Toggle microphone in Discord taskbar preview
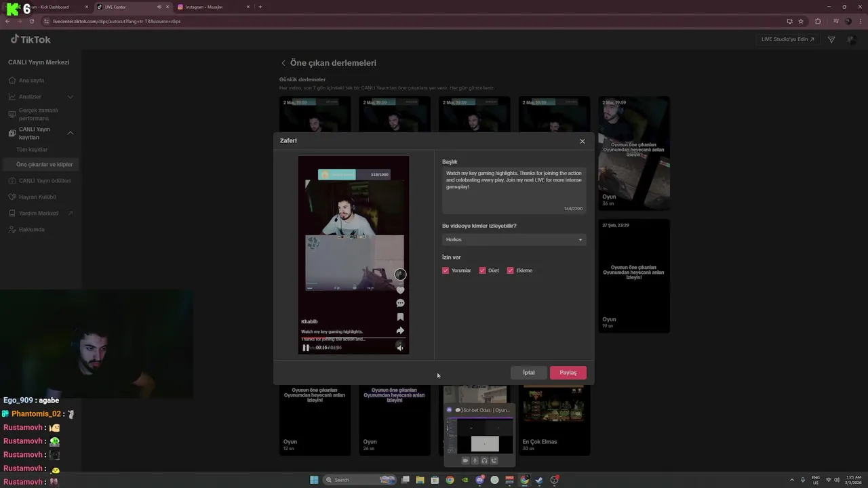 click(475, 460)
